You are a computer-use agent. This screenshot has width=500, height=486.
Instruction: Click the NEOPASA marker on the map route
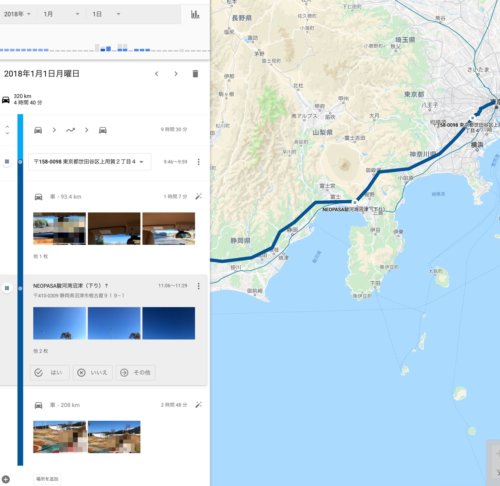pos(355,202)
